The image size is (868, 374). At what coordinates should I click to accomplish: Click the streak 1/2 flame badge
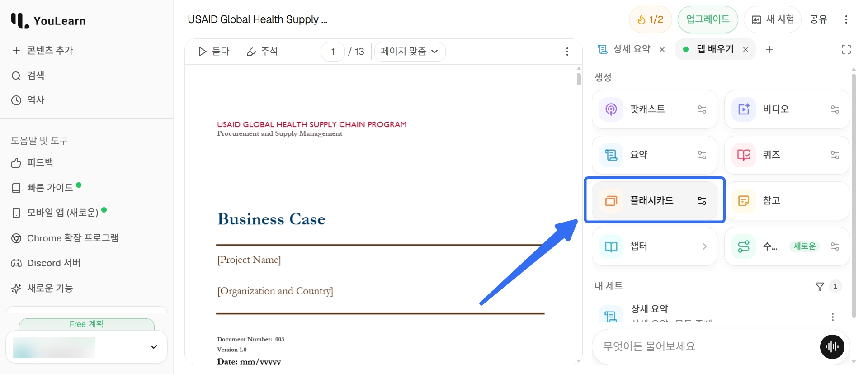(650, 19)
